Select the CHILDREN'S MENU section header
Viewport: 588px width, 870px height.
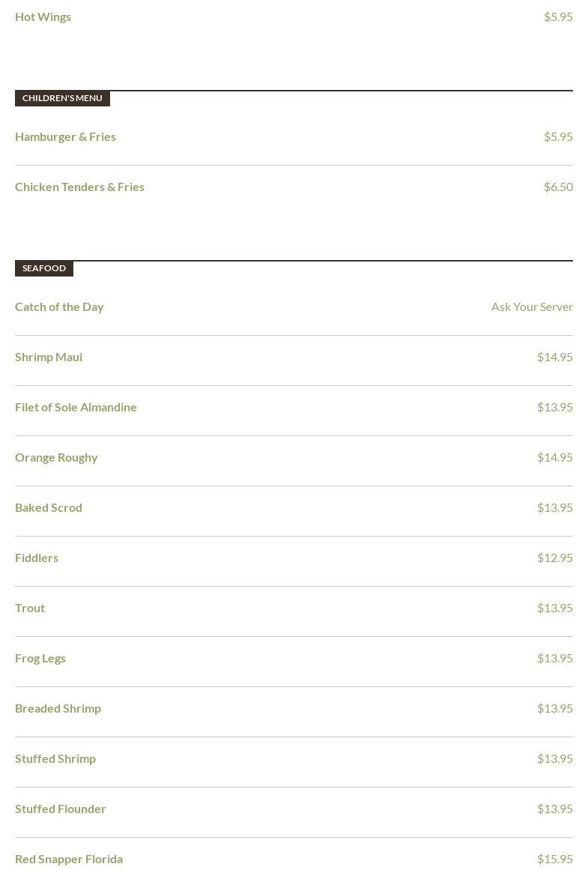(x=62, y=98)
